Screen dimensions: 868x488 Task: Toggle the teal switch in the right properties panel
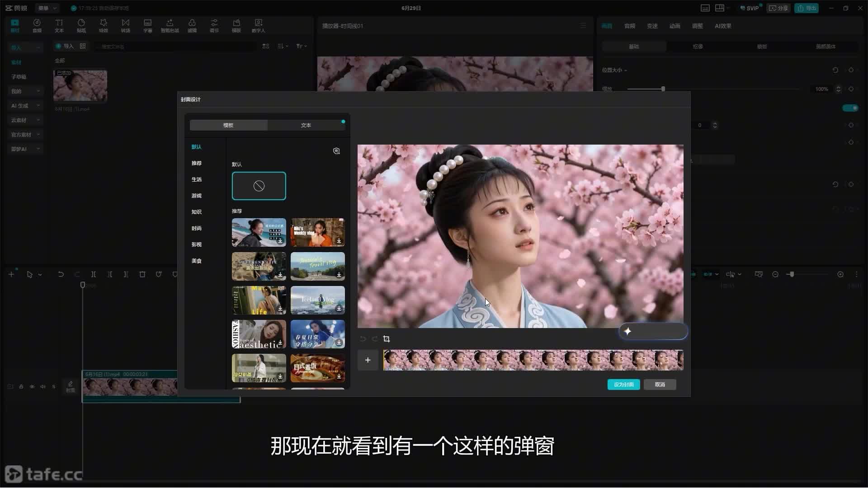tap(850, 108)
